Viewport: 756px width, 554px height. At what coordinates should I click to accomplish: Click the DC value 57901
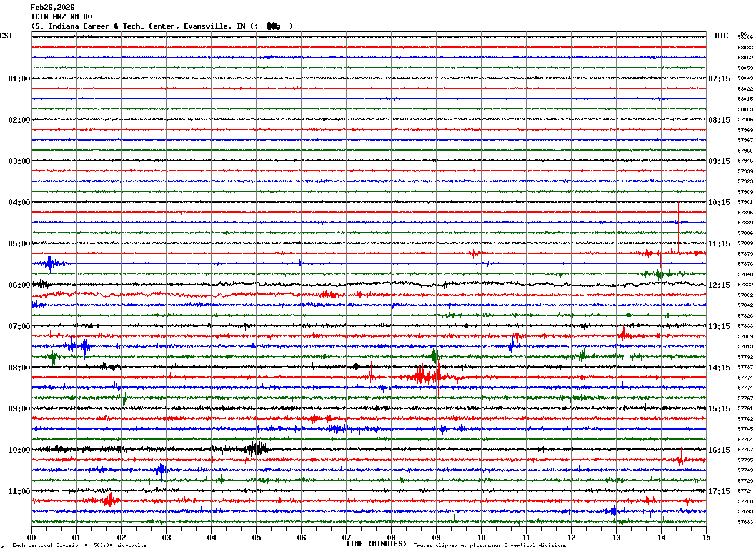pyautogui.click(x=745, y=203)
